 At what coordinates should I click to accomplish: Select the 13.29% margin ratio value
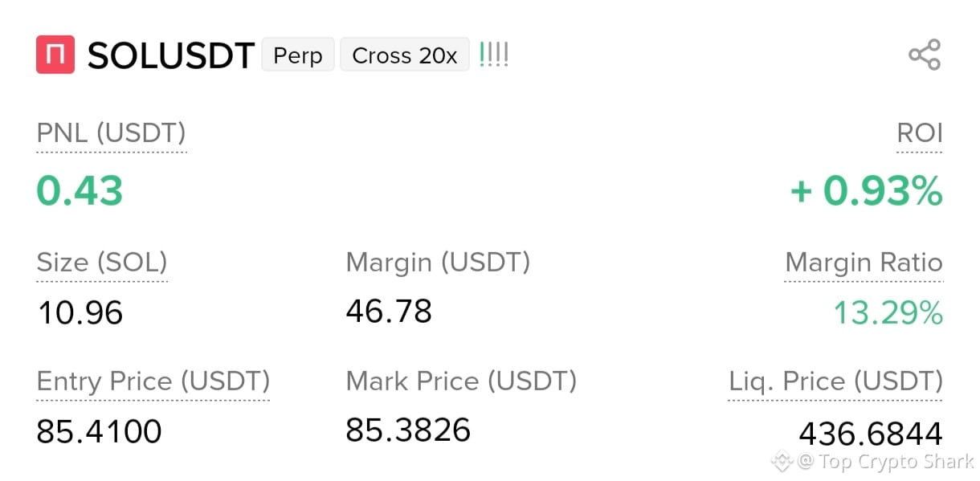point(888,313)
